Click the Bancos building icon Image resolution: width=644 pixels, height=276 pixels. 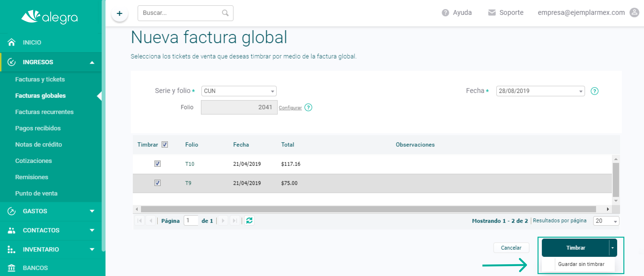12,268
